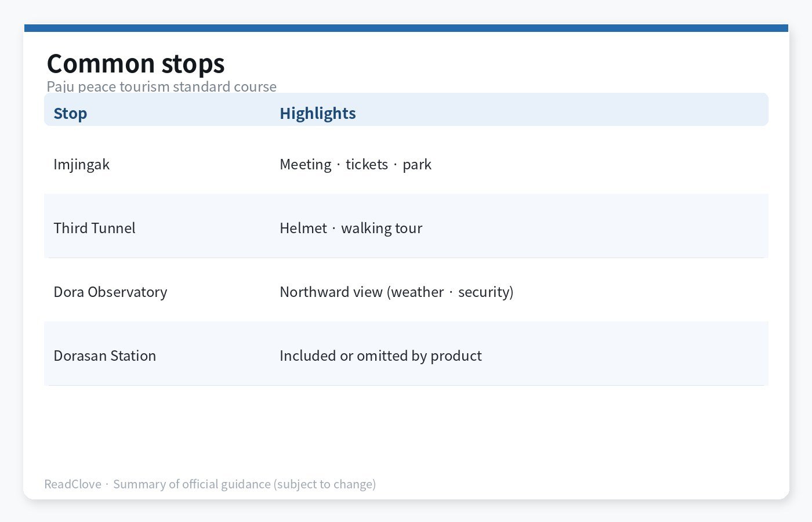Viewport: 812px width, 522px height.
Task: Select the Imjingak stop cell
Action: click(82, 164)
